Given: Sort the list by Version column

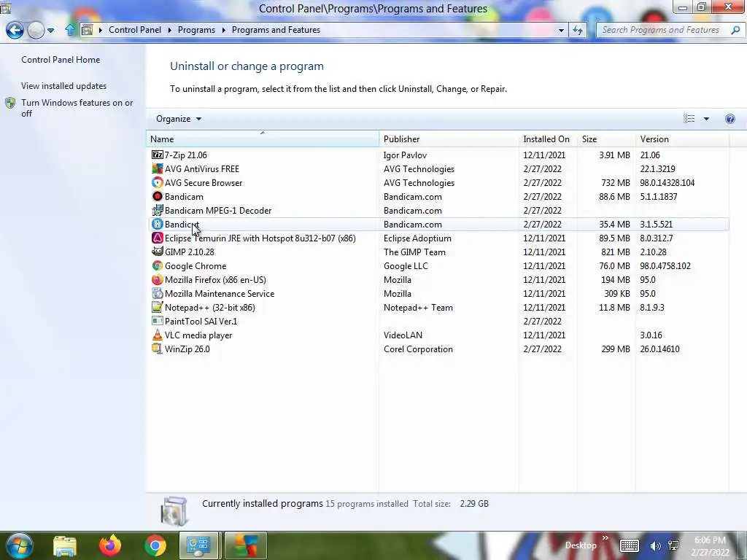Looking at the screenshot, I should point(682,139).
